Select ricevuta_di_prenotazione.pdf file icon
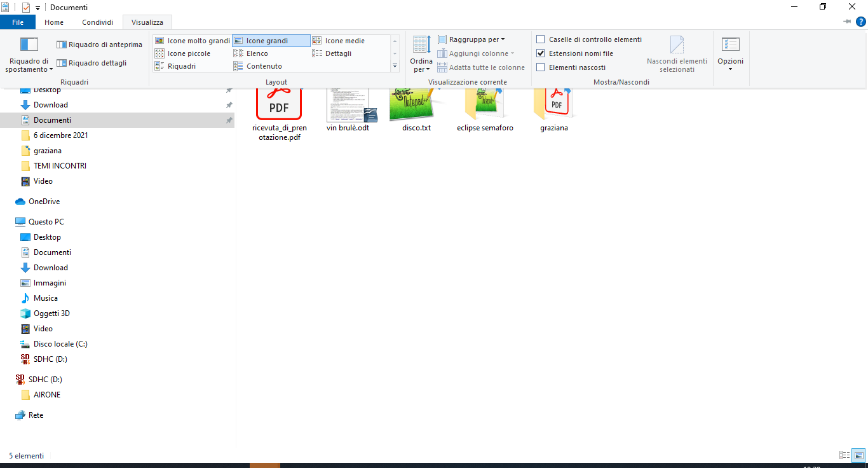 click(279, 104)
